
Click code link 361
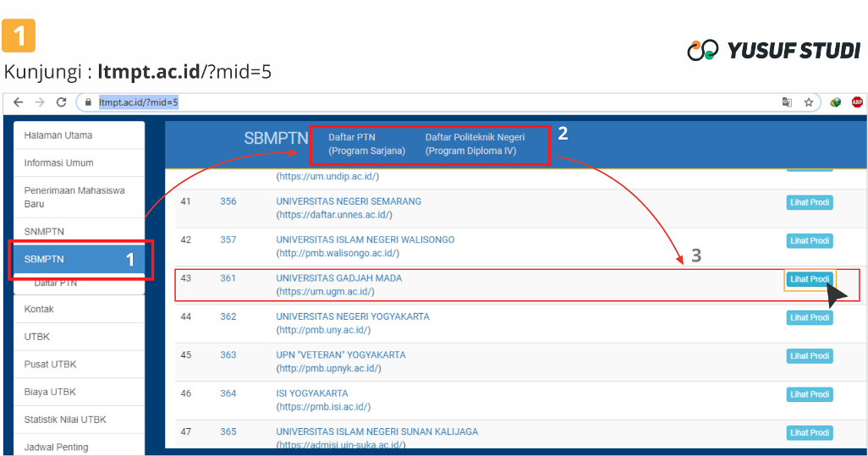(228, 277)
